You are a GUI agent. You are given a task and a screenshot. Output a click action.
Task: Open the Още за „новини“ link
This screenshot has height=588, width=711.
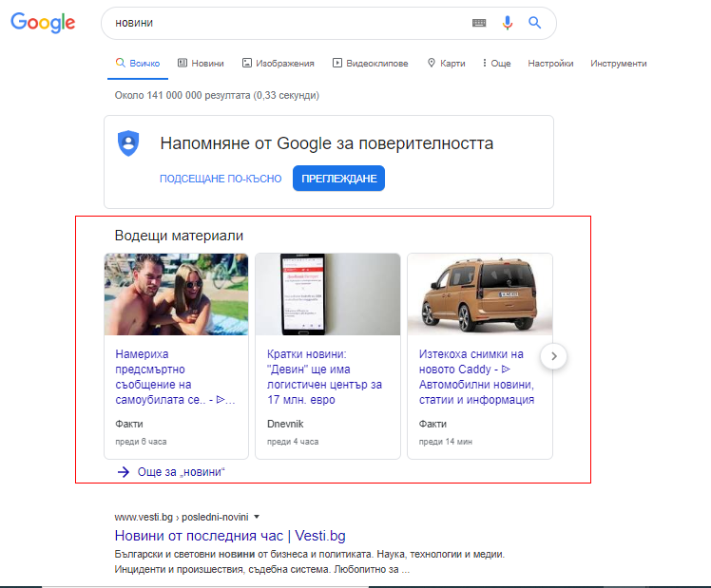click(x=182, y=472)
